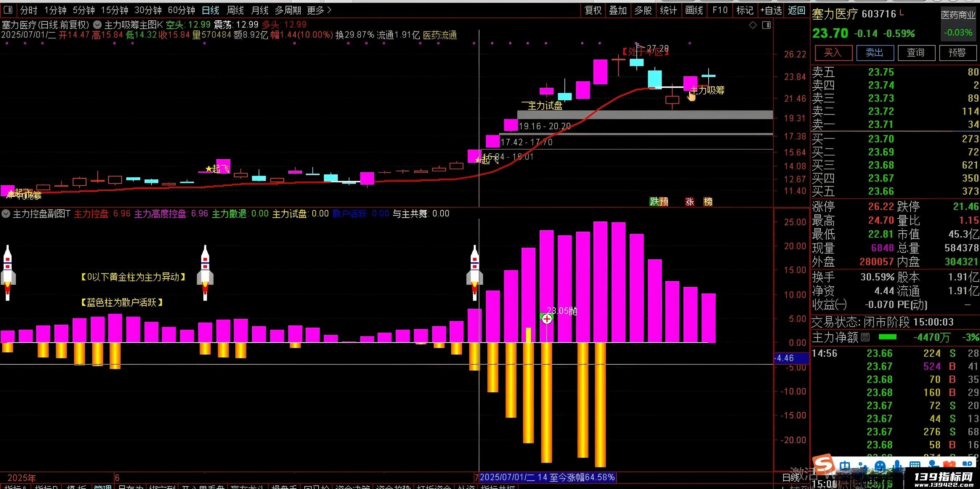
Task: Click the 买入 button
Action: point(833,53)
